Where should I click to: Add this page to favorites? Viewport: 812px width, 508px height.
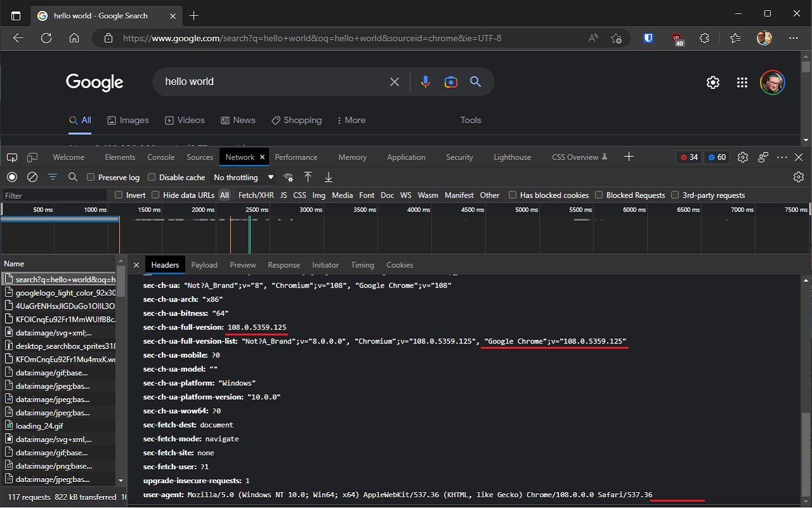click(x=616, y=38)
